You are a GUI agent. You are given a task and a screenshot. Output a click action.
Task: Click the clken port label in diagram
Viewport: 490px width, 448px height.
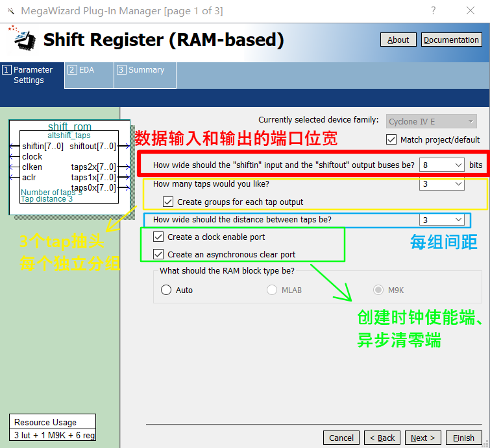click(32, 167)
